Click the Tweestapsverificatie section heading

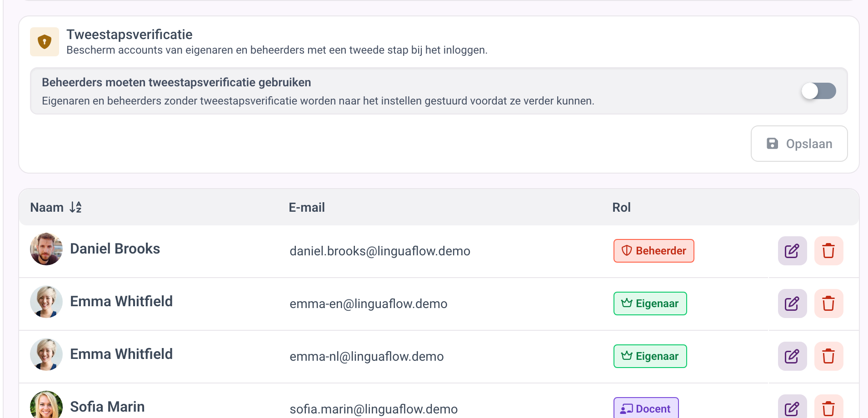(130, 35)
